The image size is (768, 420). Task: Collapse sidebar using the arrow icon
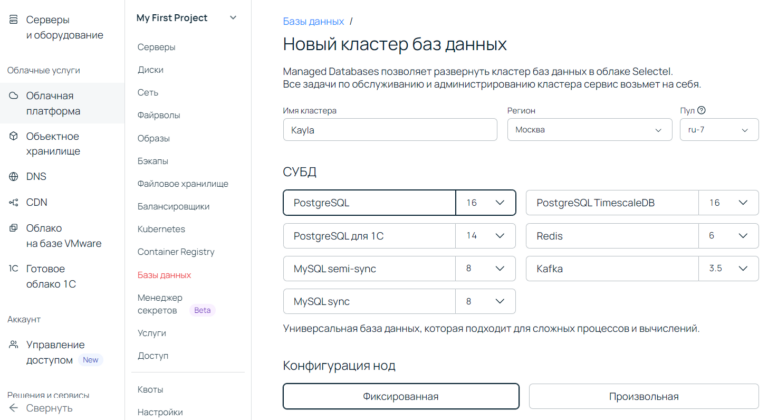click(x=13, y=408)
